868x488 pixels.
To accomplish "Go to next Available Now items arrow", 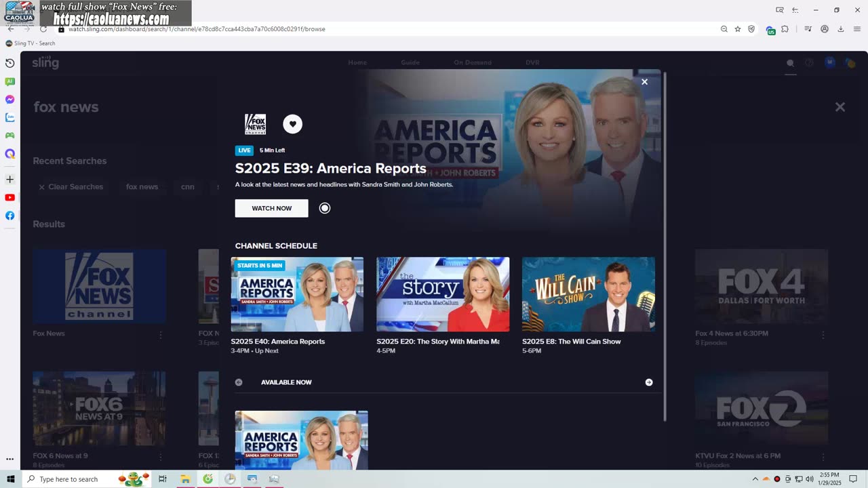I will (x=649, y=382).
